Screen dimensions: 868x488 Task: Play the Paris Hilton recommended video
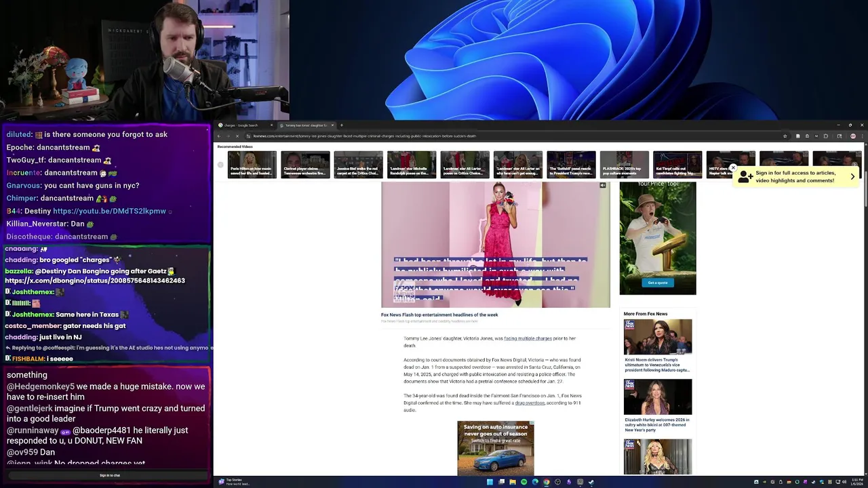[x=252, y=165]
